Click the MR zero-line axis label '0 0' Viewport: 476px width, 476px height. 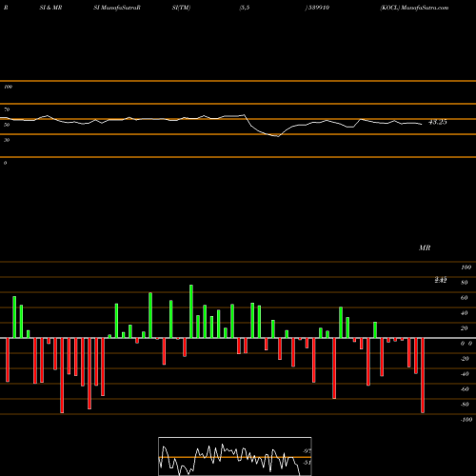click(x=466, y=344)
